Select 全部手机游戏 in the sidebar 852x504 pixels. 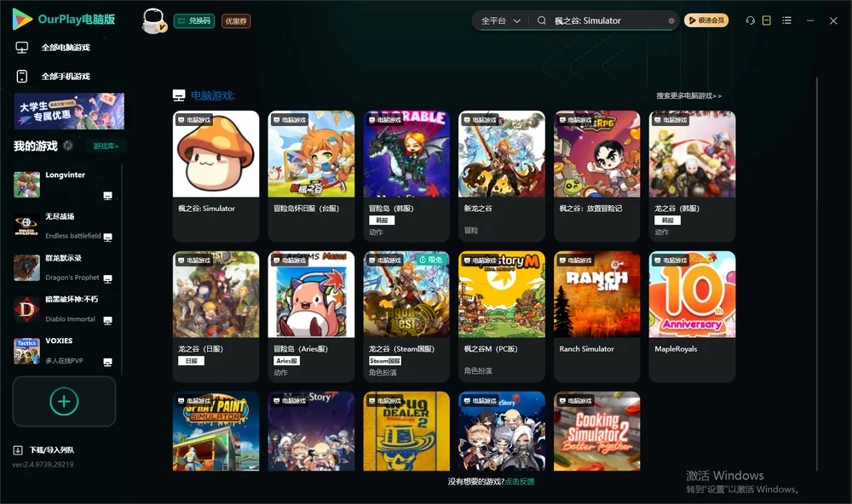[53, 76]
